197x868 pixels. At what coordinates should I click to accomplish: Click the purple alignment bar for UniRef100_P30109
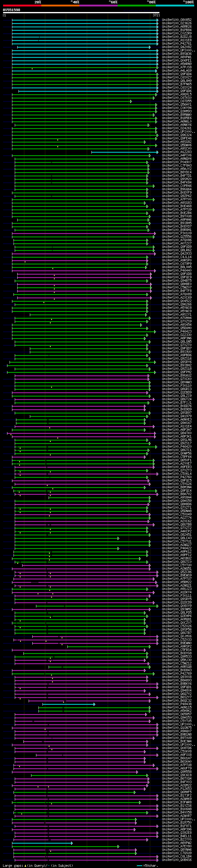click(84, 233)
